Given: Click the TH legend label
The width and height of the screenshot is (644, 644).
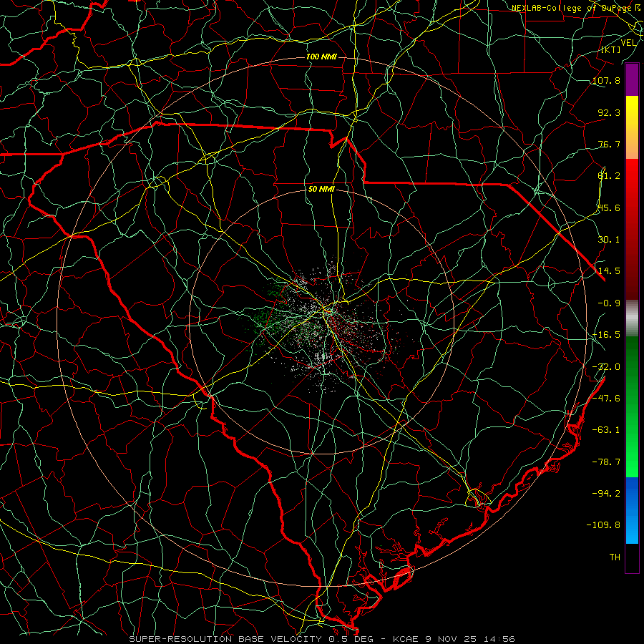Looking at the screenshot, I should click(615, 557).
